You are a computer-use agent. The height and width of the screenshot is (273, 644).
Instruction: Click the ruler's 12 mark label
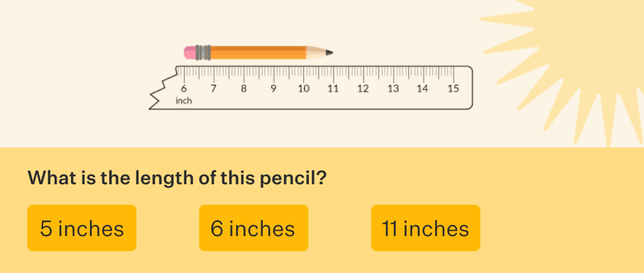coord(363,89)
